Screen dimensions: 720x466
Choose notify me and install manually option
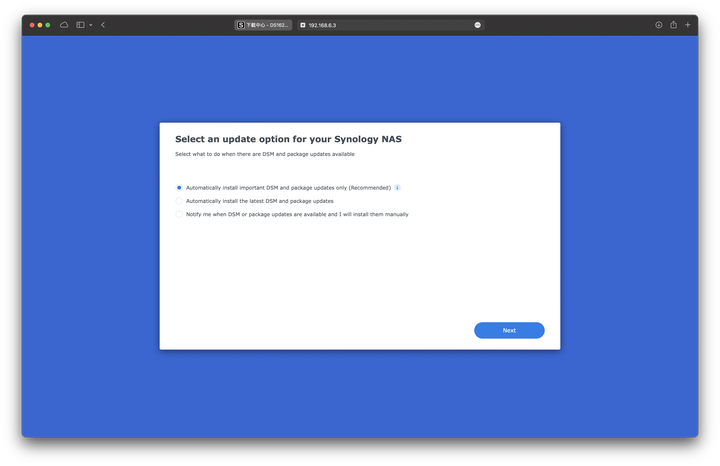click(179, 214)
